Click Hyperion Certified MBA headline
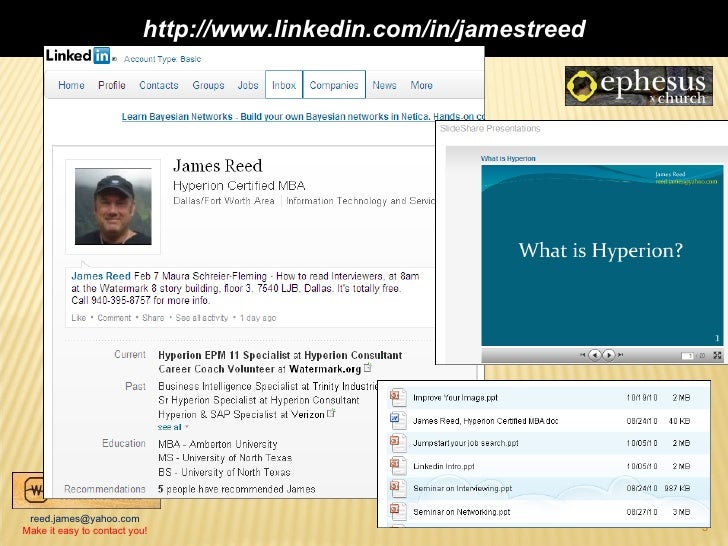 point(239,186)
